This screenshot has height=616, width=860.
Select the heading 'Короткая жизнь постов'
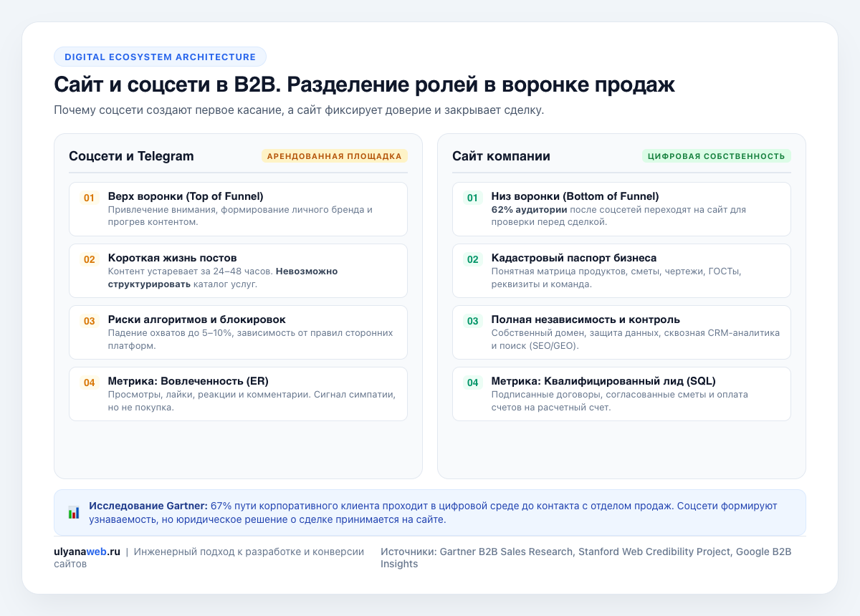(172, 258)
